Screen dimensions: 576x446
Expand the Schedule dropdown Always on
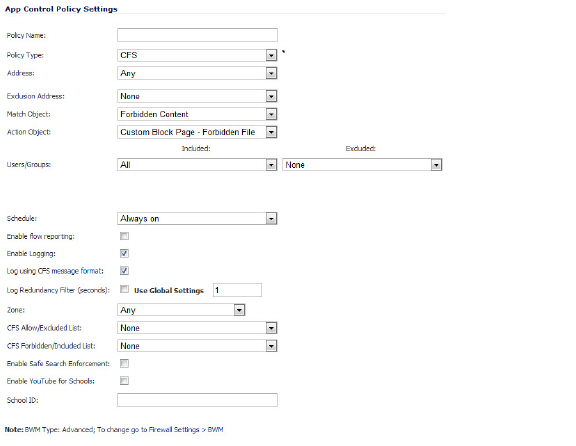point(197,219)
